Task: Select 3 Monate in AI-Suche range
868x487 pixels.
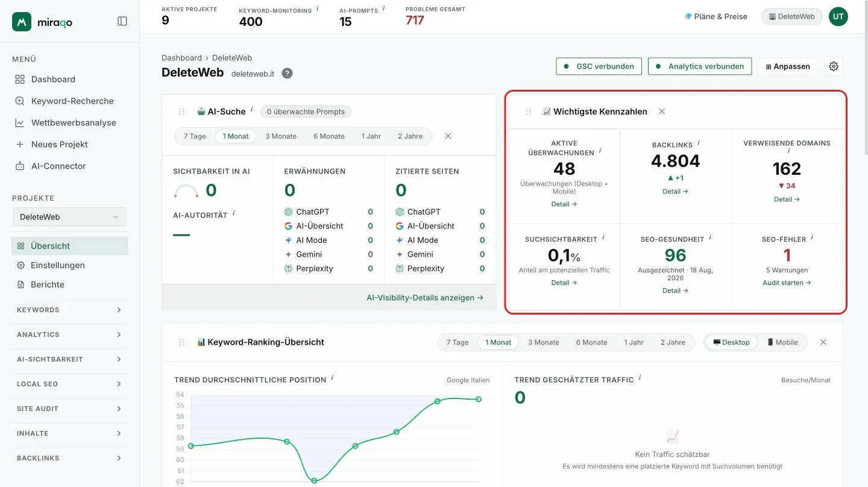Action: [x=281, y=136]
